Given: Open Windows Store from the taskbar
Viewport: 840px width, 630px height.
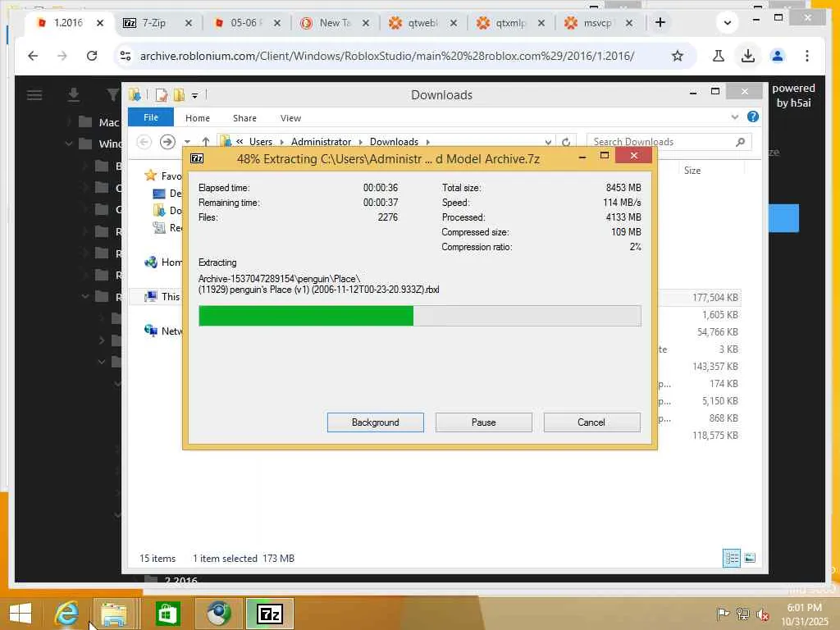Looking at the screenshot, I should coord(167,614).
